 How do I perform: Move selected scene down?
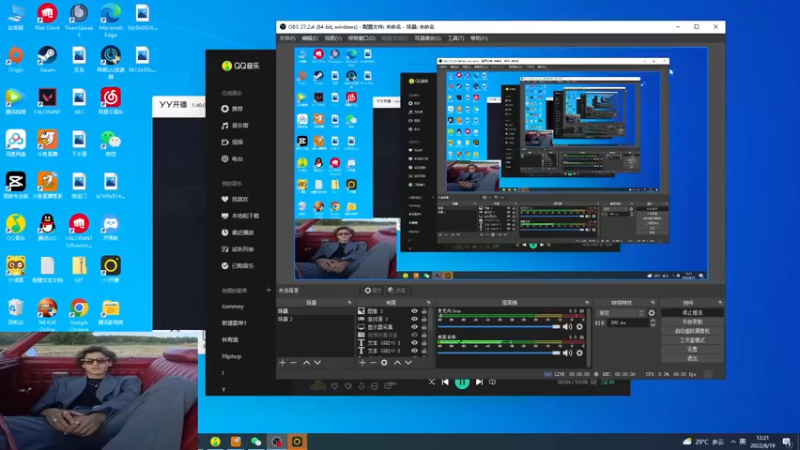(x=317, y=363)
